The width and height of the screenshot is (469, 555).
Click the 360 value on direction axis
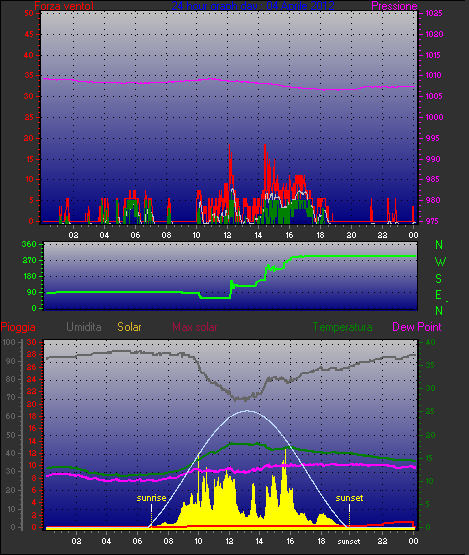tap(29, 244)
